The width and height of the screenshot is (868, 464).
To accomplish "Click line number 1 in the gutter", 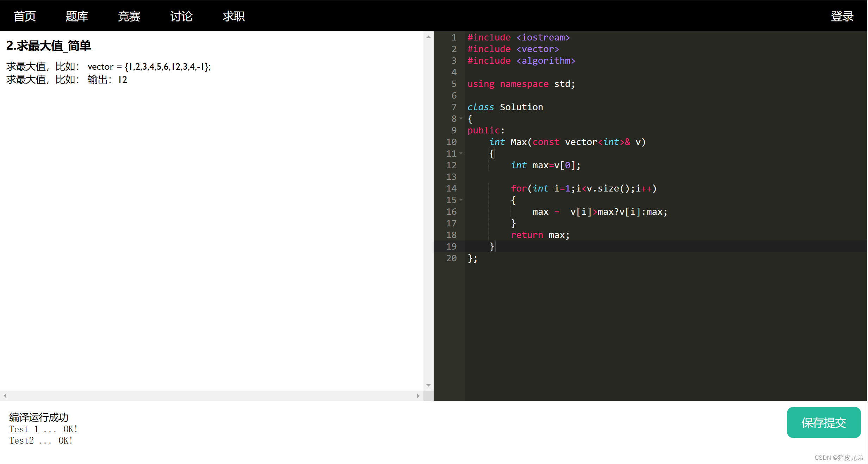I will click(454, 37).
